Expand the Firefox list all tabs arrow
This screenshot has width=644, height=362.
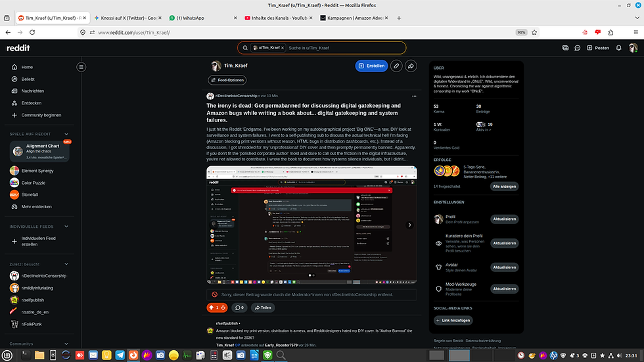click(x=637, y=18)
